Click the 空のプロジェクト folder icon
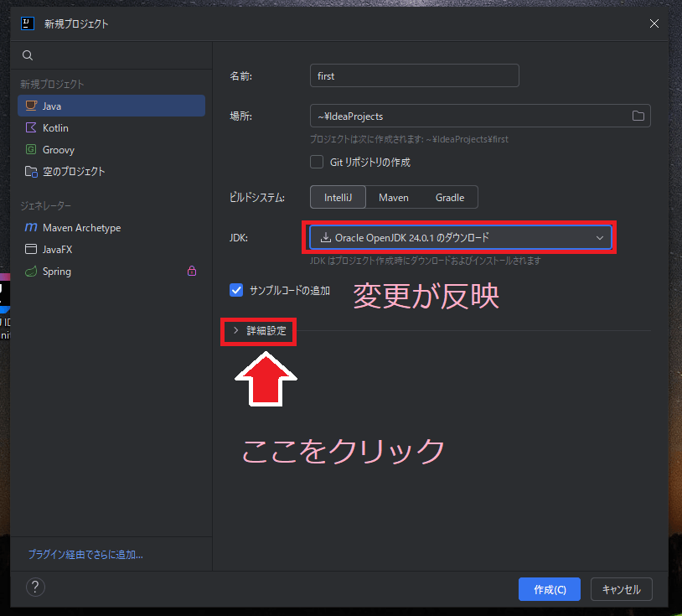Viewport: 682px width, 616px height. click(x=31, y=172)
